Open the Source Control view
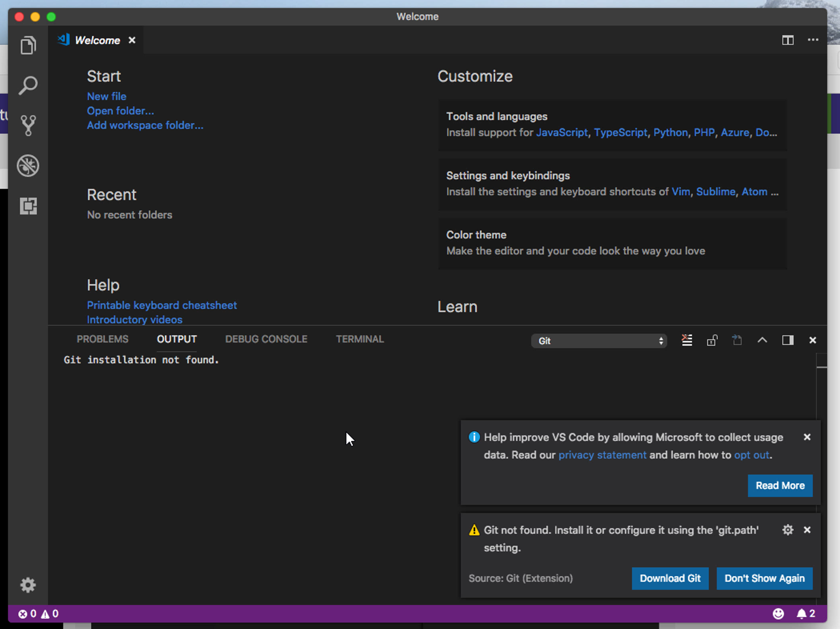 pyautogui.click(x=28, y=125)
